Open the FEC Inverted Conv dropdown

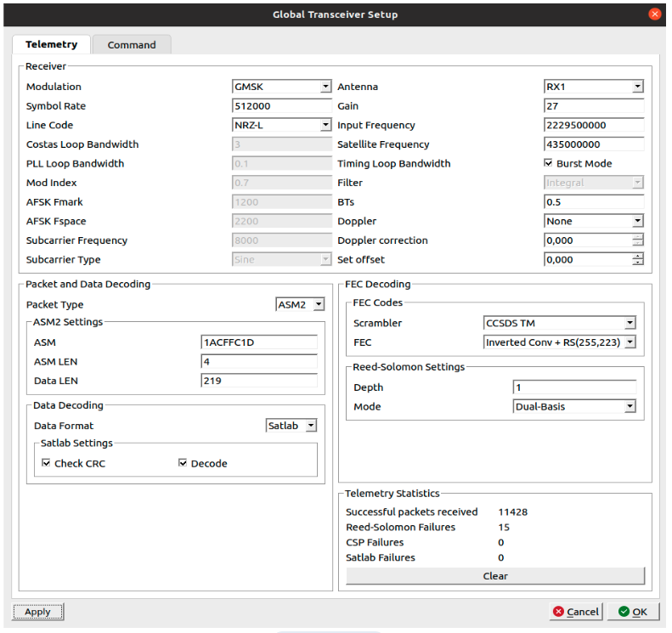tap(559, 342)
